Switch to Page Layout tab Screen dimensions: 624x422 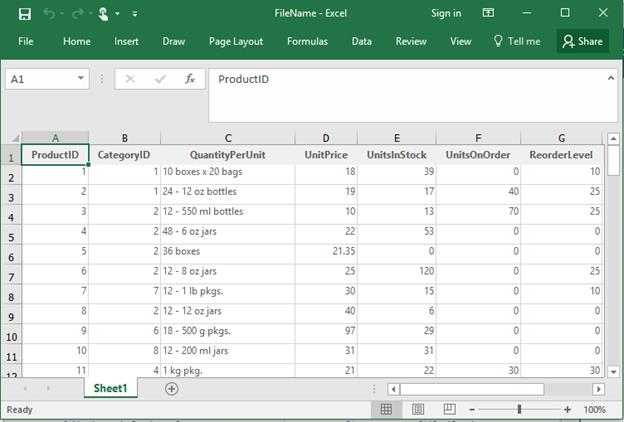(x=236, y=41)
